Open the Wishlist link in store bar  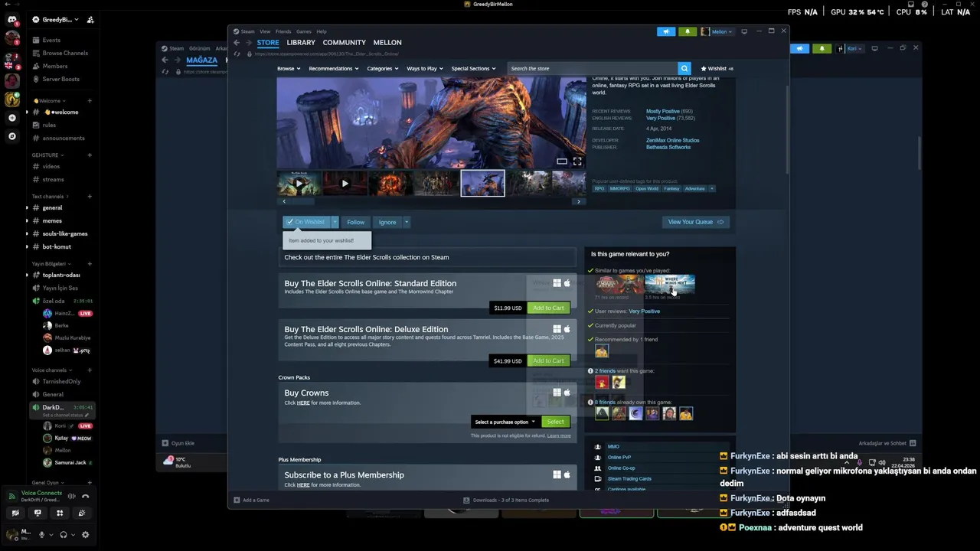click(x=717, y=69)
